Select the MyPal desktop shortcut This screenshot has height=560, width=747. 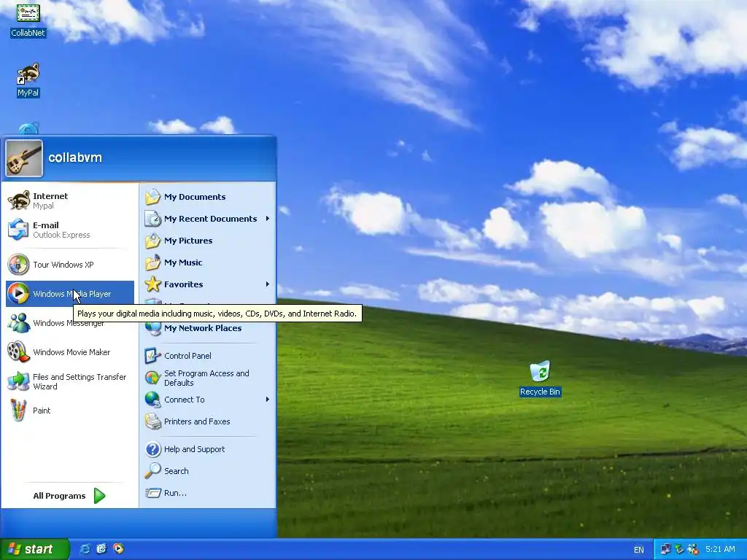pyautogui.click(x=28, y=80)
